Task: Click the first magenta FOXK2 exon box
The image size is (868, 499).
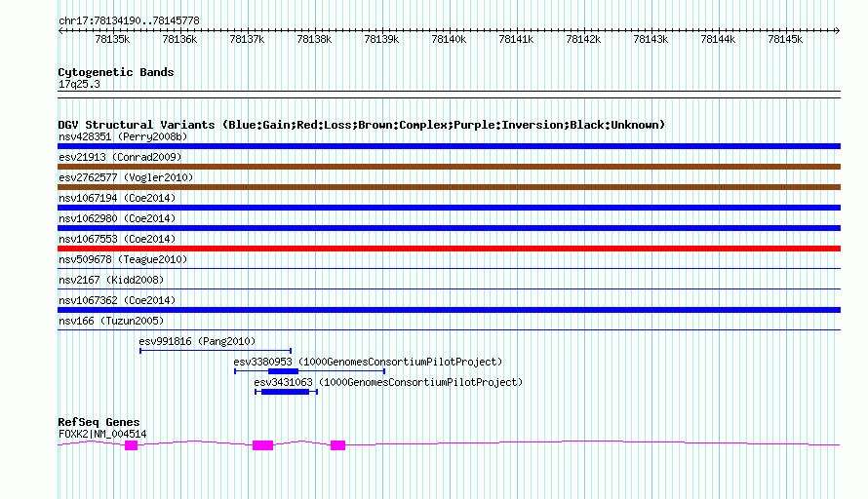Action: pyautogui.click(x=132, y=445)
